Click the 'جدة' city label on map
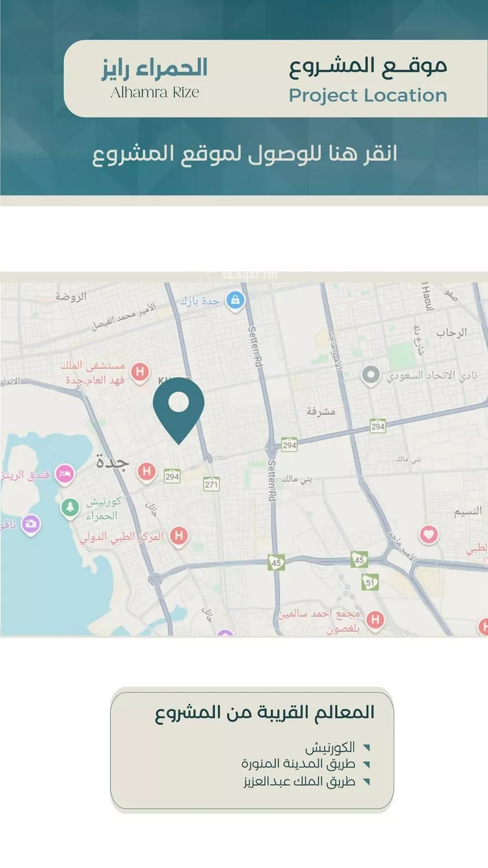Screen dimensions: 488x868 point(113,462)
